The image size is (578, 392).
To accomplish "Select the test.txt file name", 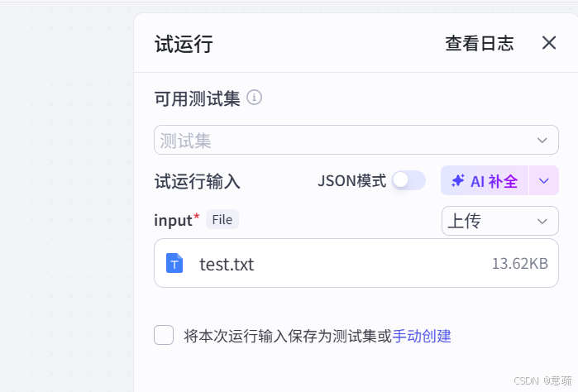I will coord(227,265).
